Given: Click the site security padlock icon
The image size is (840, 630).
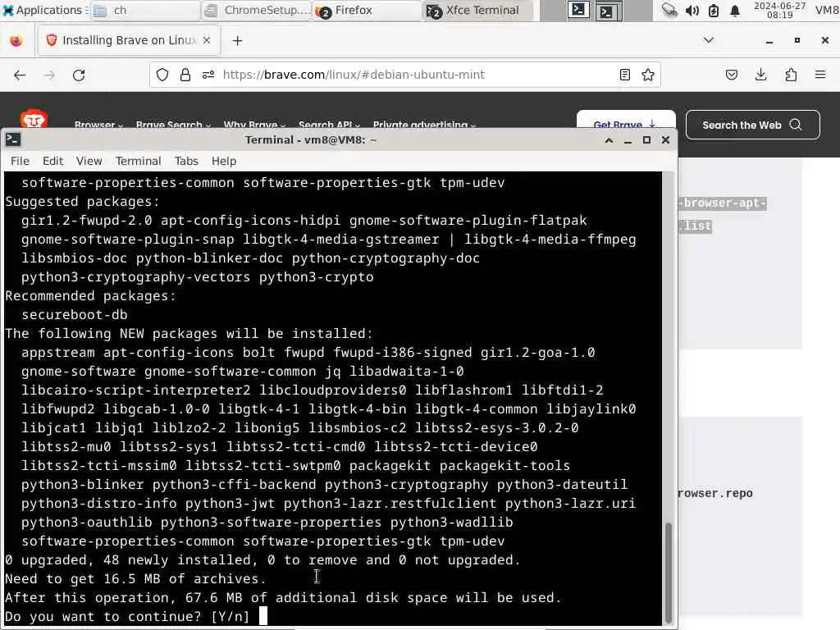Looking at the screenshot, I should (185, 75).
